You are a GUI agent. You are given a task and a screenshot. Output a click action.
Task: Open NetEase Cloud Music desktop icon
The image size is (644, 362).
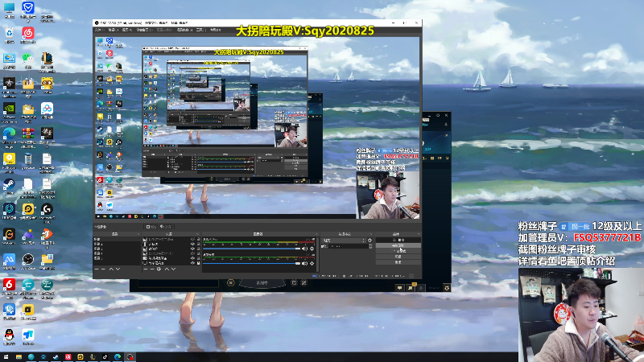tap(28, 34)
